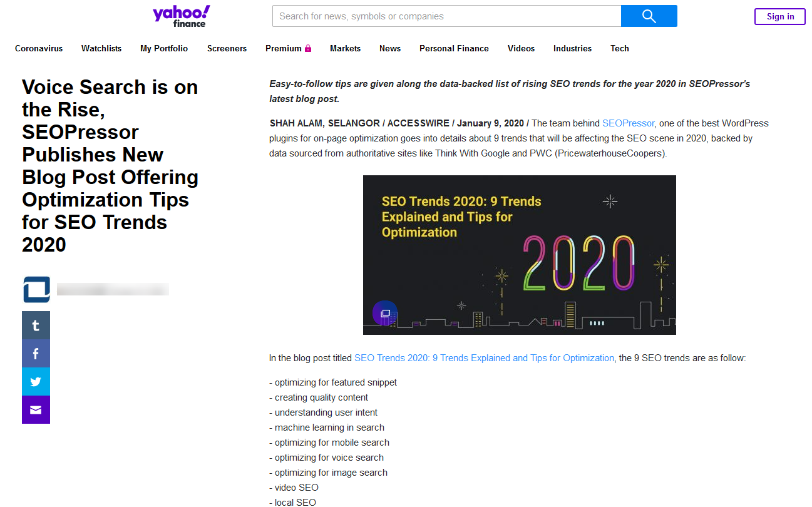Select the text optimizing for voice search

point(329,458)
